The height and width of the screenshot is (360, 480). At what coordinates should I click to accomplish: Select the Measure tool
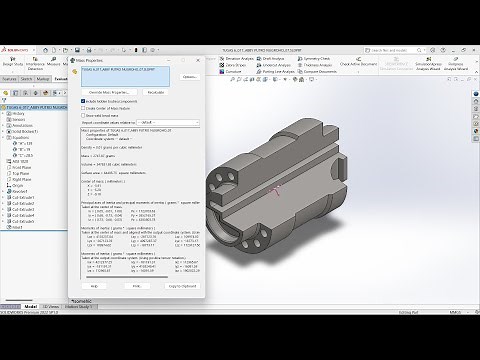[x=53, y=61]
